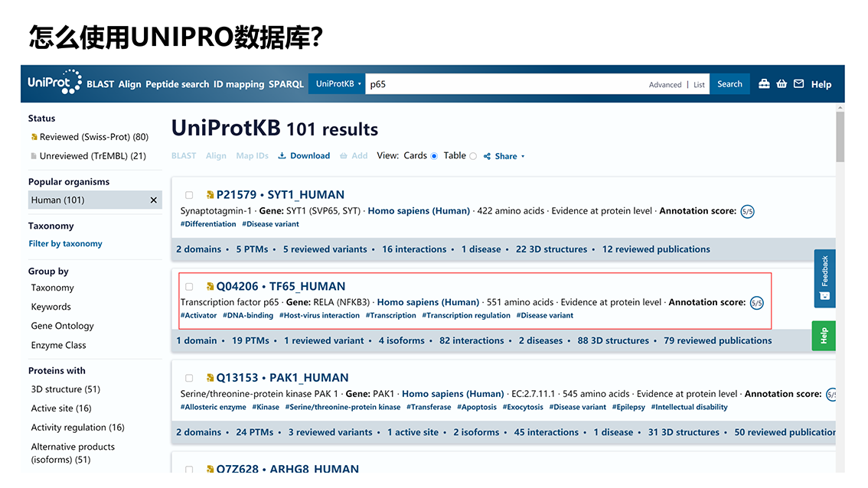
Task: Click #Epilepsy keyword tag
Action: tap(628, 407)
